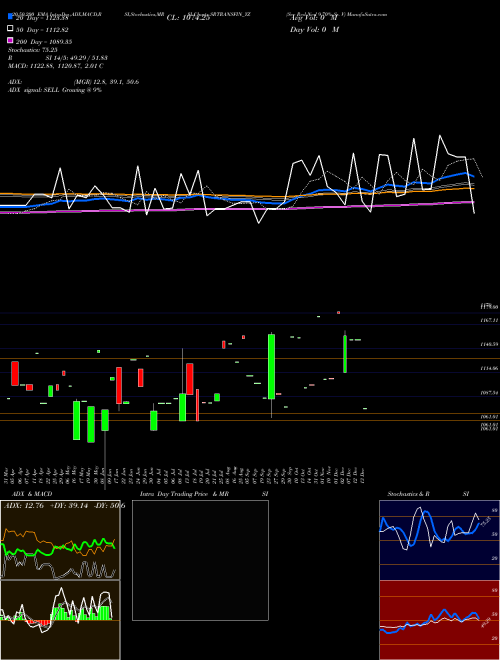This screenshot has height=660, width=500.
Task: Click the blue Stochastics chart panel
Action: [439, 540]
